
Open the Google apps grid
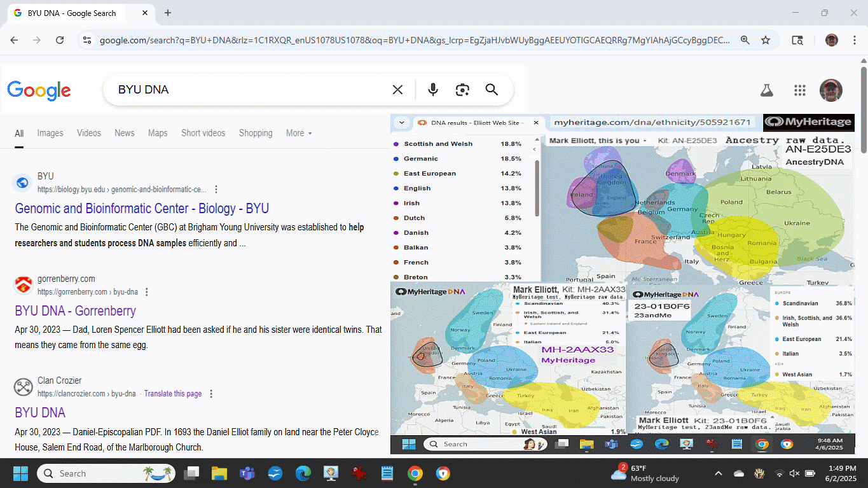800,90
